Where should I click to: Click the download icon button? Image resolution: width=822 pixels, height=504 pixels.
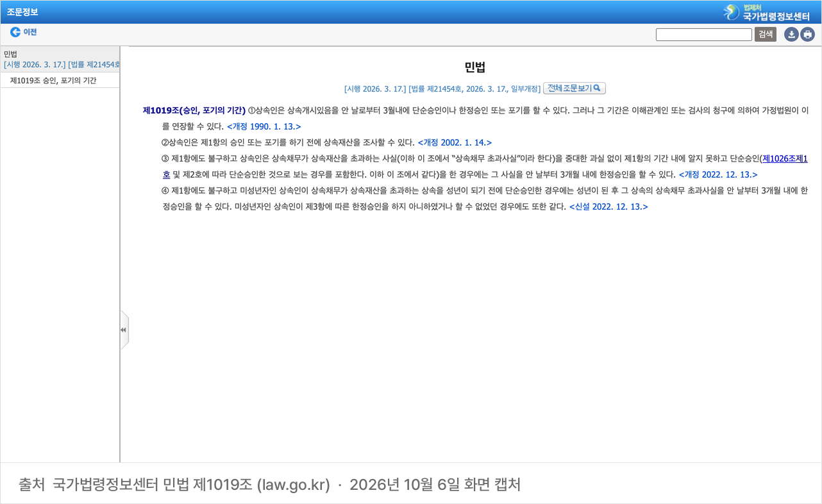pos(791,35)
